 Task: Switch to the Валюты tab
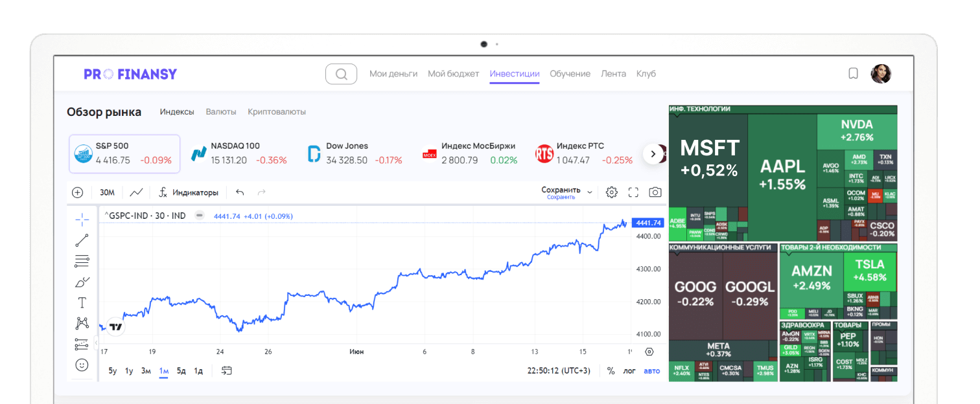[221, 112]
